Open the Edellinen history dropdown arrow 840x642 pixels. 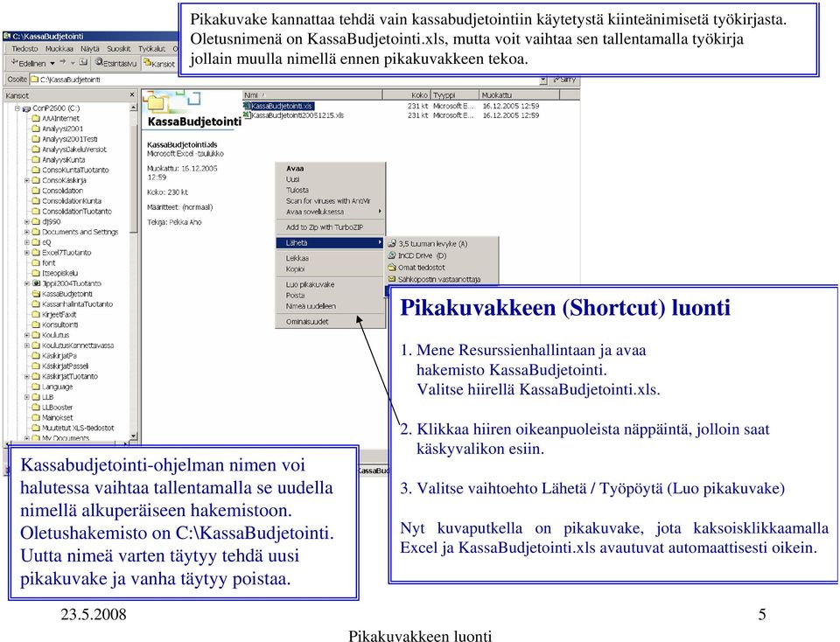pos(52,63)
